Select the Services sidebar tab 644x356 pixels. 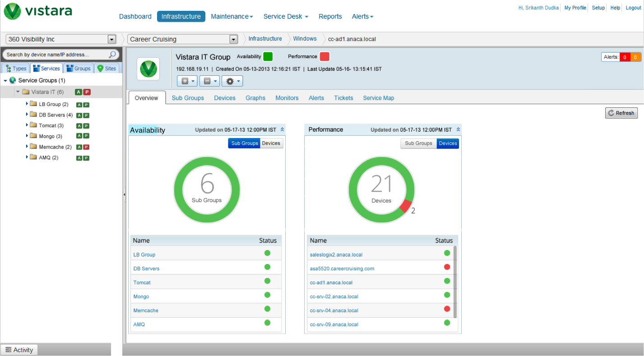coord(46,69)
